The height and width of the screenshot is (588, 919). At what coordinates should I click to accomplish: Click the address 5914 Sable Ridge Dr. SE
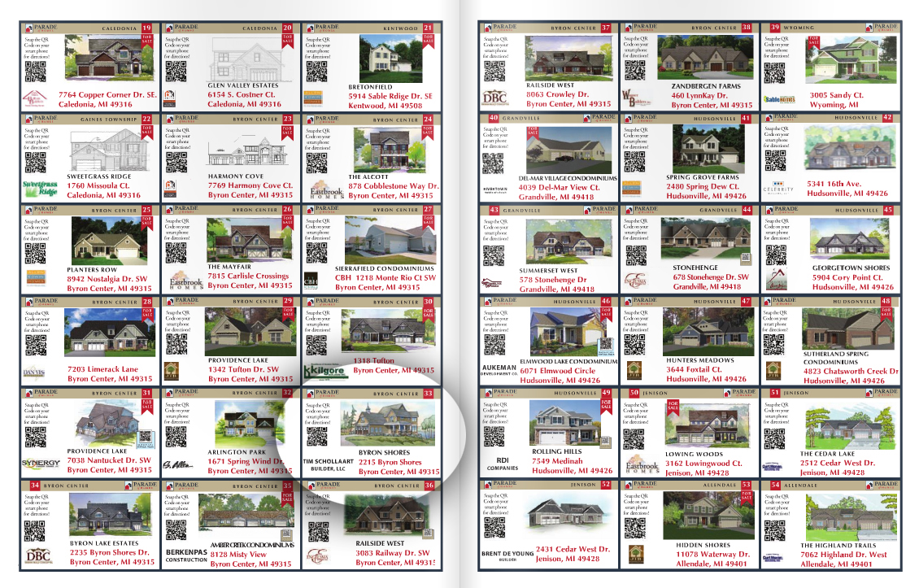click(390, 96)
